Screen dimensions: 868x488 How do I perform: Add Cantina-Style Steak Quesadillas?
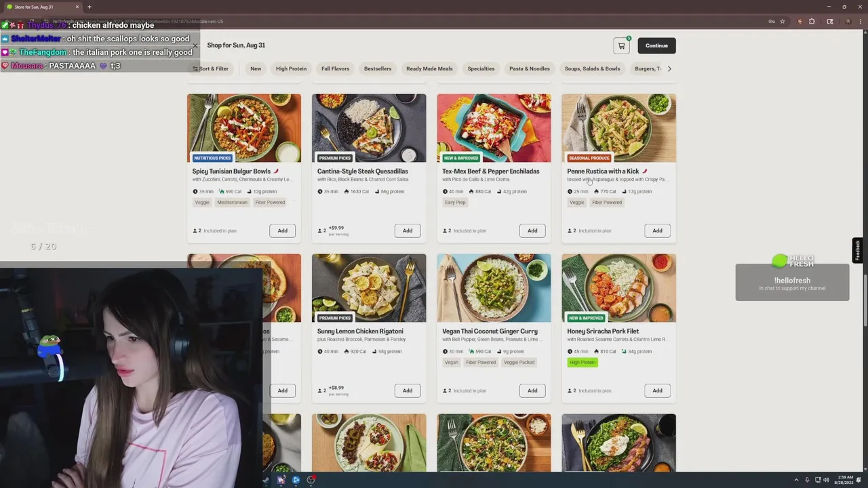408,230
